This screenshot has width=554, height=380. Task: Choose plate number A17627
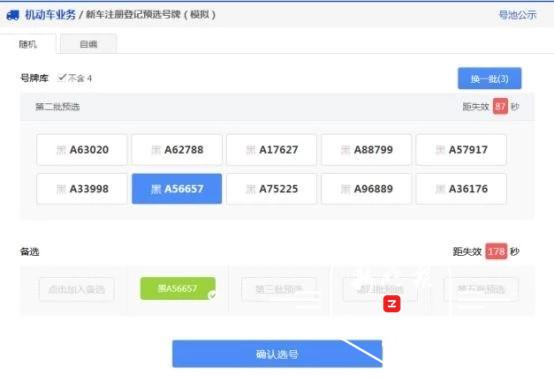(x=272, y=150)
